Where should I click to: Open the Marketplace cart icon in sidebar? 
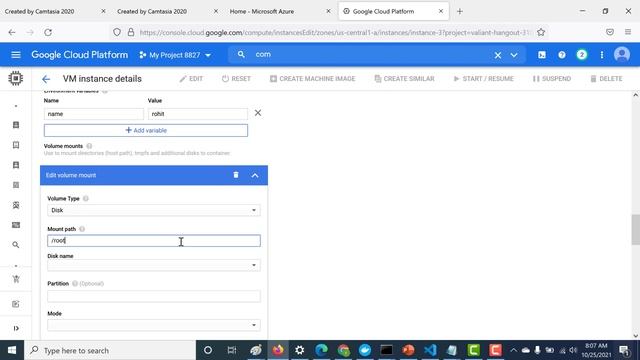[16, 279]
